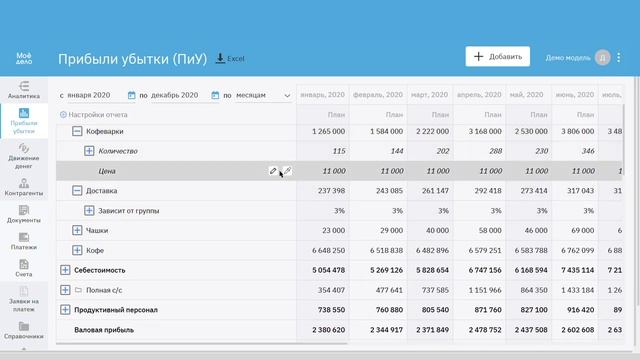
Task: Click the Полная с/с value 354 407
Action: 331,290
